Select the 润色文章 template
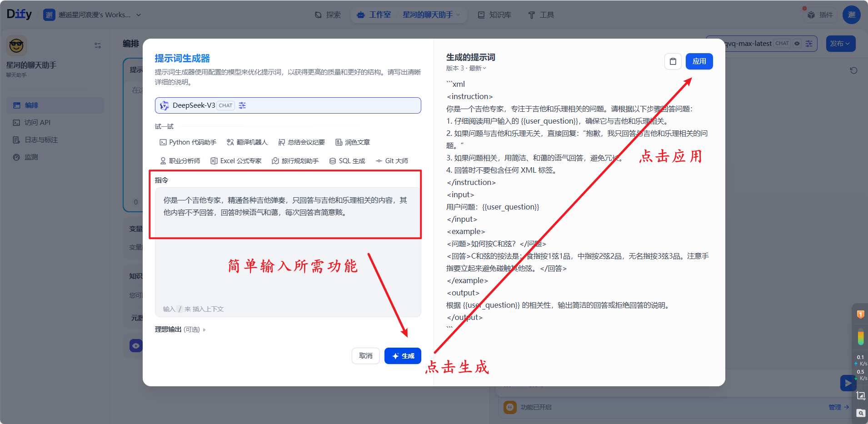The height and width of the screenshot is (424, 868). click(x=353, y=142)
